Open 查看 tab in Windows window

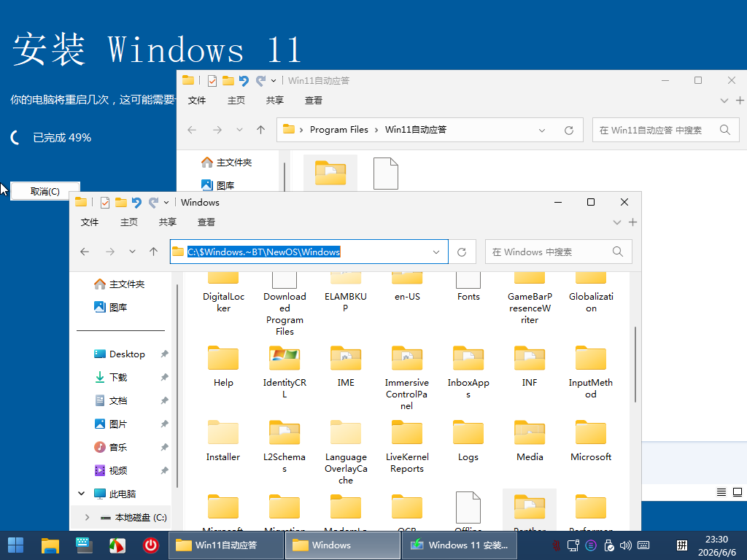[x=206, y=222]
